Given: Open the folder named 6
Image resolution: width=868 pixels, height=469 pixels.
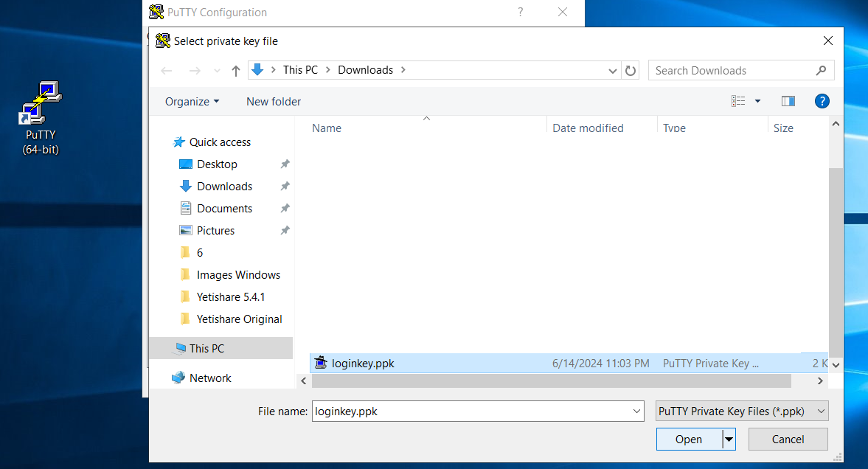Looking at the screenshot, I should click(199, 253).
